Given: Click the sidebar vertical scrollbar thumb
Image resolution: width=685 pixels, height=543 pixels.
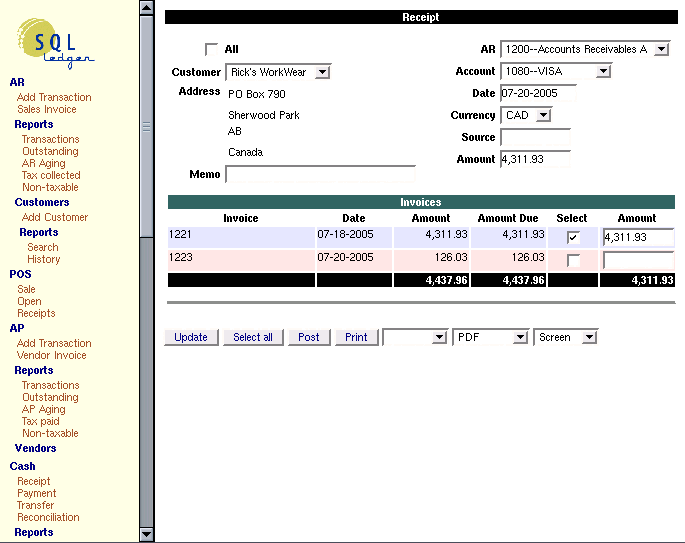Looking at the screenshot, I should tap(147, 127).
